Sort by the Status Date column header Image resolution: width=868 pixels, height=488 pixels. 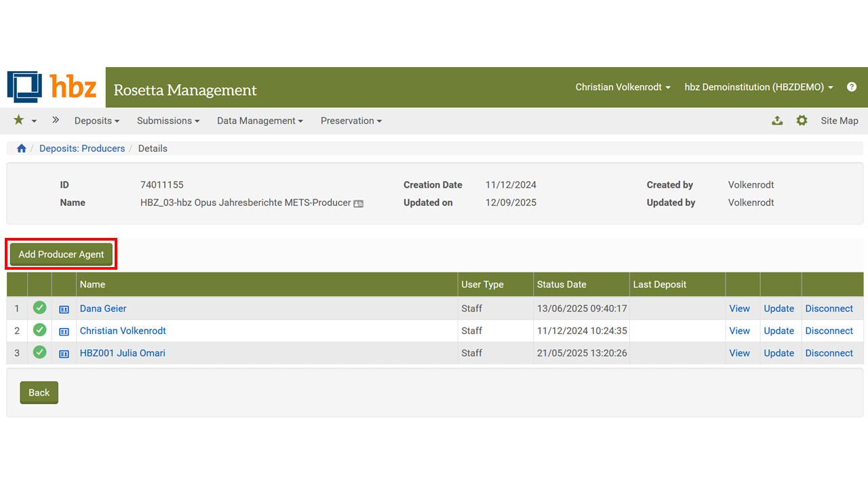pos(561,285)
